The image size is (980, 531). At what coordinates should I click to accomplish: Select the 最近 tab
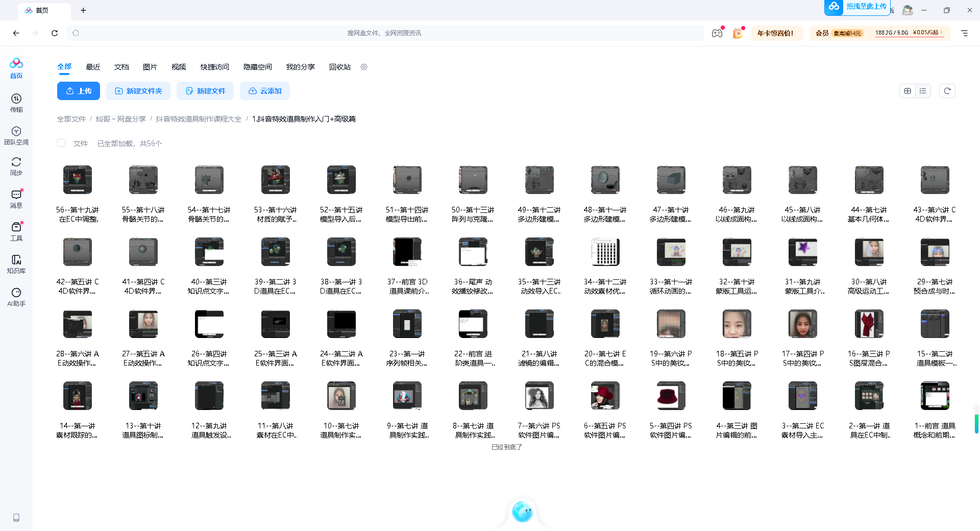coord(93,67)
